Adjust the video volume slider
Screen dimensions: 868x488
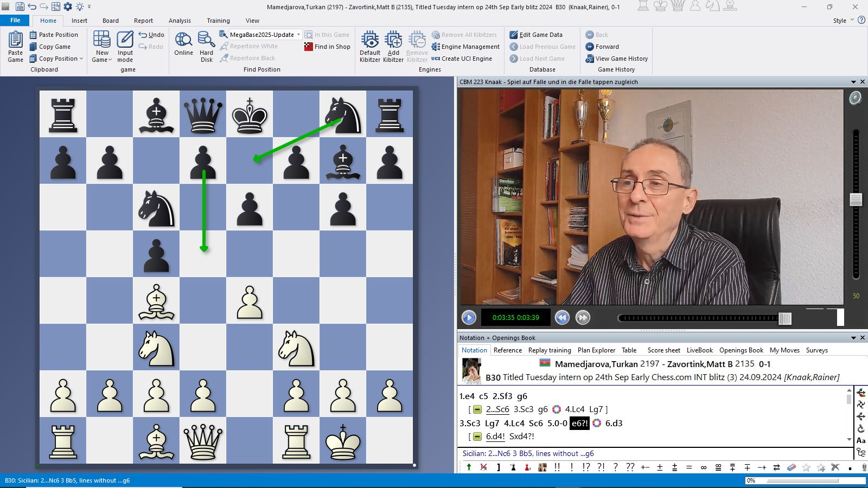pos(856,200)
